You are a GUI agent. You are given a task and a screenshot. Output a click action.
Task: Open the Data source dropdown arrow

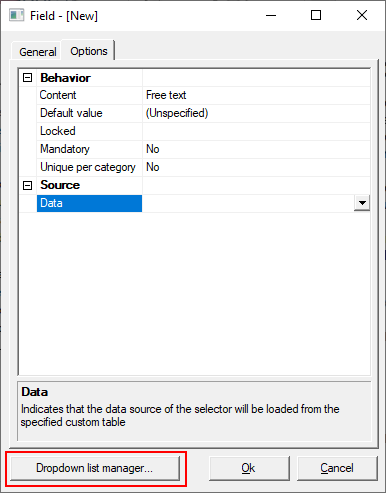362,203
